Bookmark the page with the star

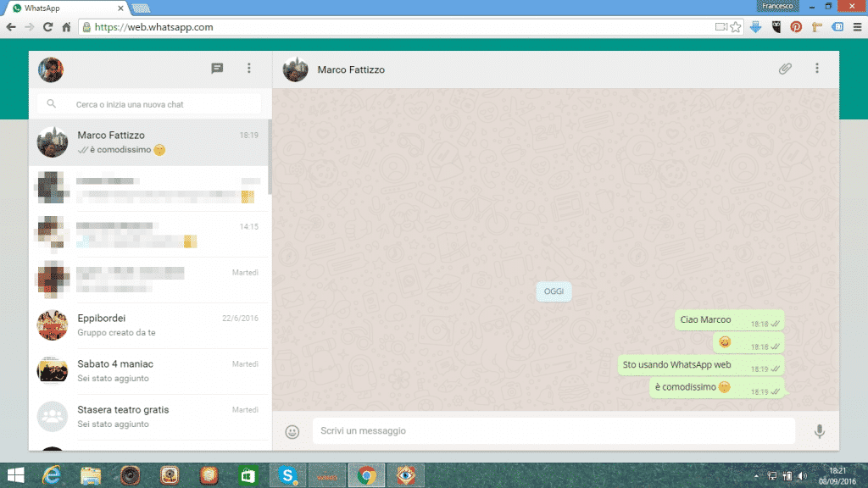coord(736,26)
